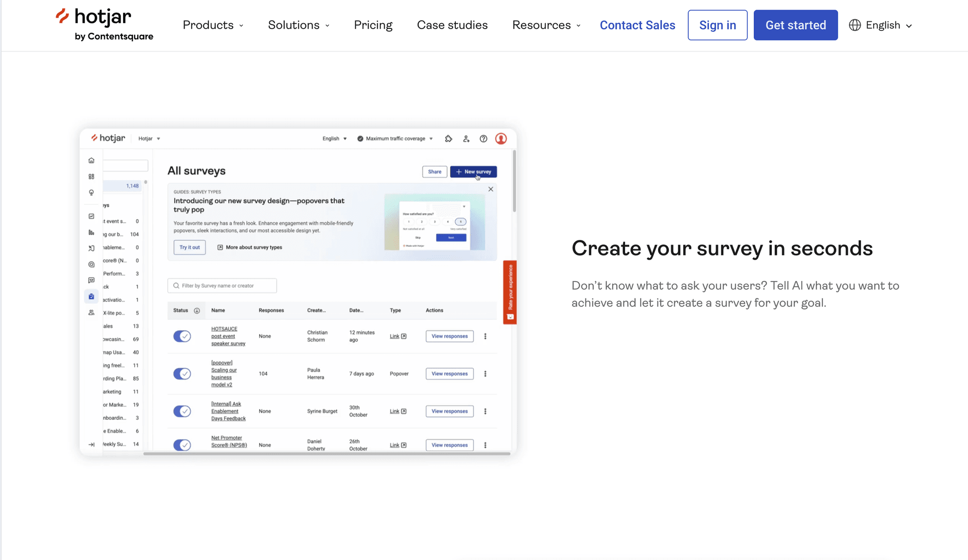Click the active surveys clipboard sidebar icon
This screenshot has height=560, width=968.
point(91,296)
